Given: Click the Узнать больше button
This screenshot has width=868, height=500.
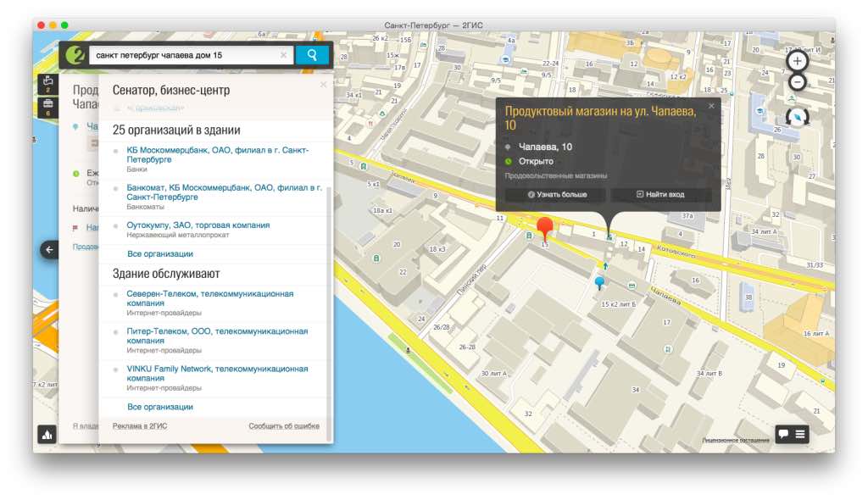Looking at the screenshot, I should (557, 194).
